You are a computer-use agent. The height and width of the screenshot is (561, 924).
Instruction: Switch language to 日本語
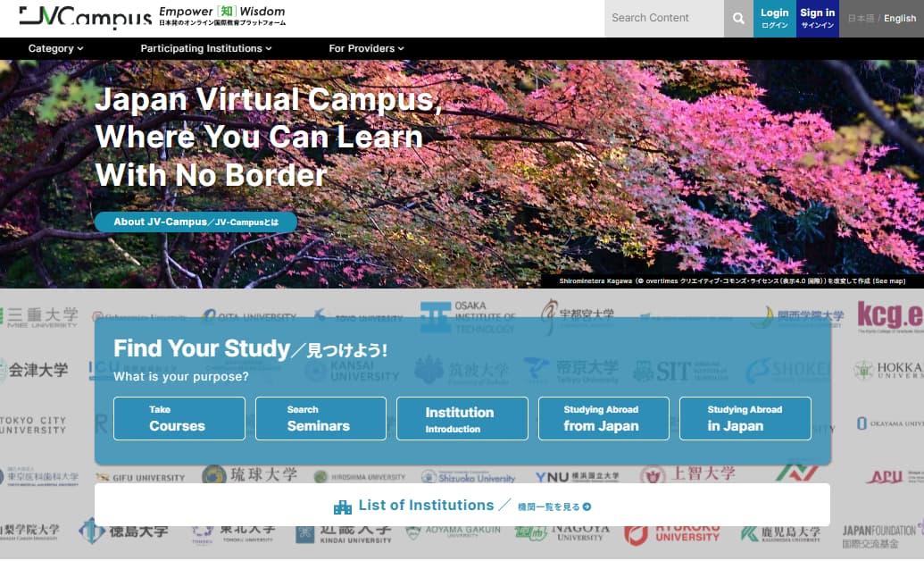(x=862, y=18)
